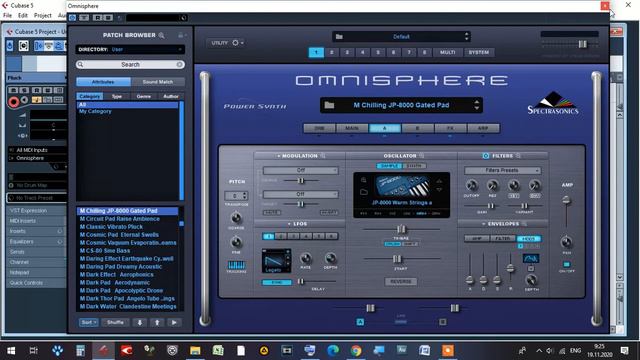
Task: Select patch M Dark Water Clandestine Meetings
Action: coord(128,307)
